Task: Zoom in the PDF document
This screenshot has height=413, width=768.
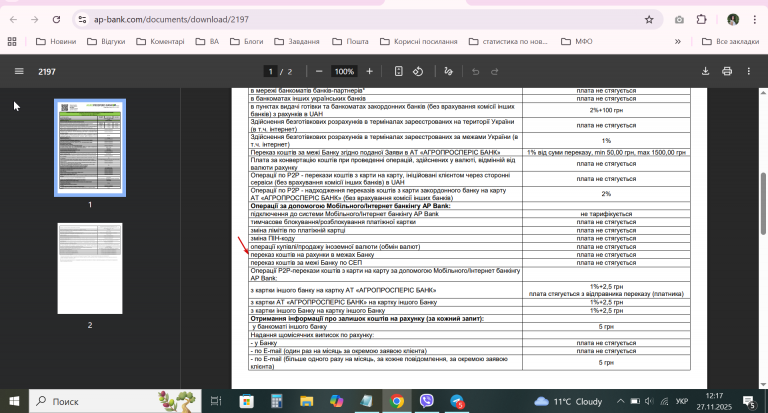Action: (x=369, y=72)
